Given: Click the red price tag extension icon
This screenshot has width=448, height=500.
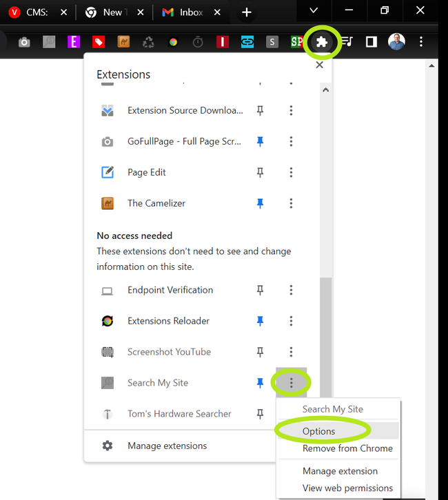Looking at the screenshot, I should (99, 42).
